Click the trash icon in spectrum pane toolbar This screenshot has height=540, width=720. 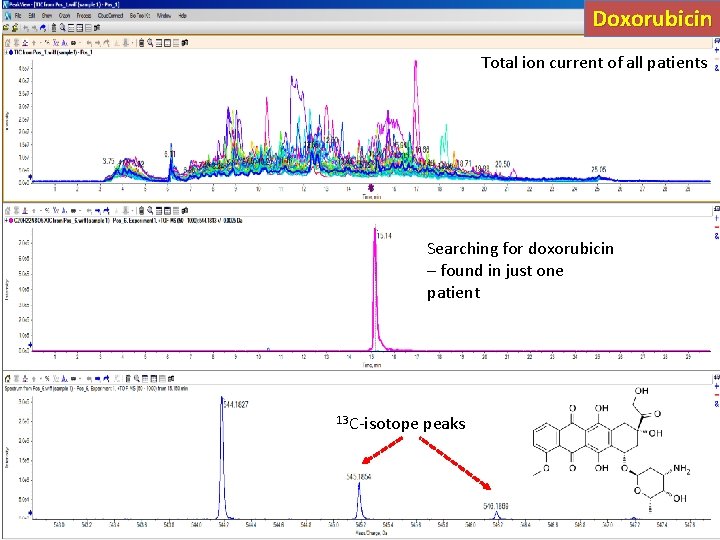point(128,379)
